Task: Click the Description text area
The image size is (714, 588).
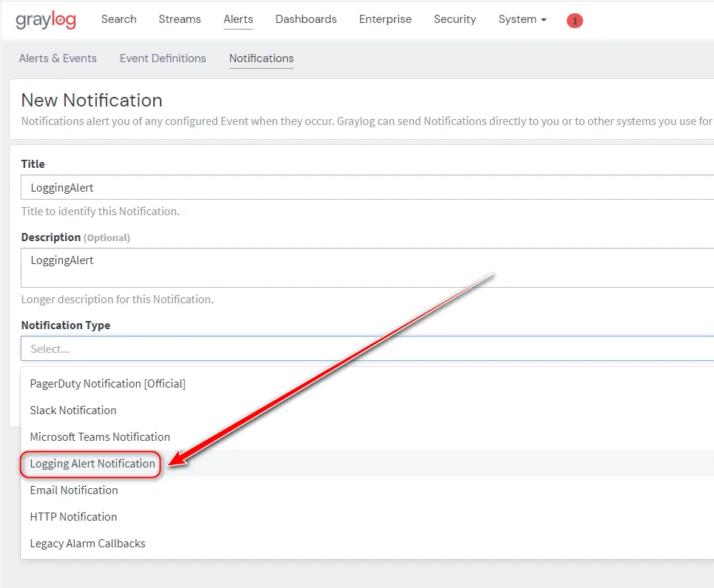Action: pyautogui.click(x=367, y=267)
